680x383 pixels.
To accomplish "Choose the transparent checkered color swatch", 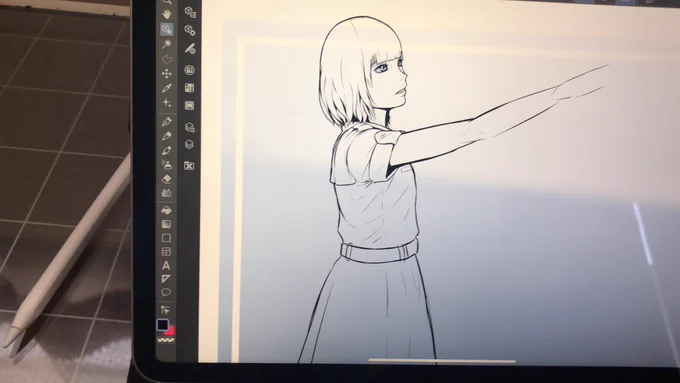I will coord(166,340).
